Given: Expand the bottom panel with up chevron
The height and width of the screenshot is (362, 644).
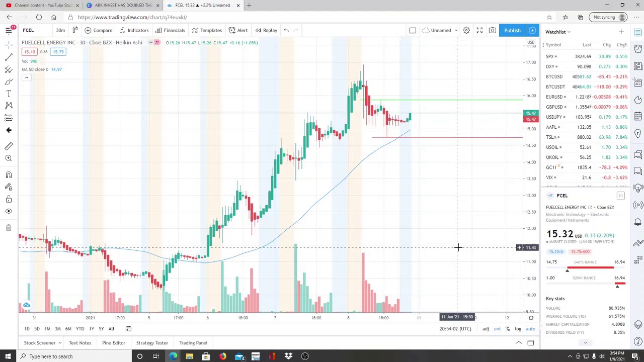Looking at the screenshot, I should [518, 343].
